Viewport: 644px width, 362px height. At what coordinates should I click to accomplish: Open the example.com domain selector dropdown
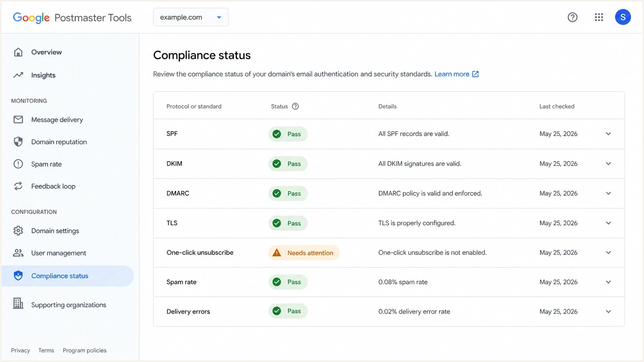[x=191, y=17]
